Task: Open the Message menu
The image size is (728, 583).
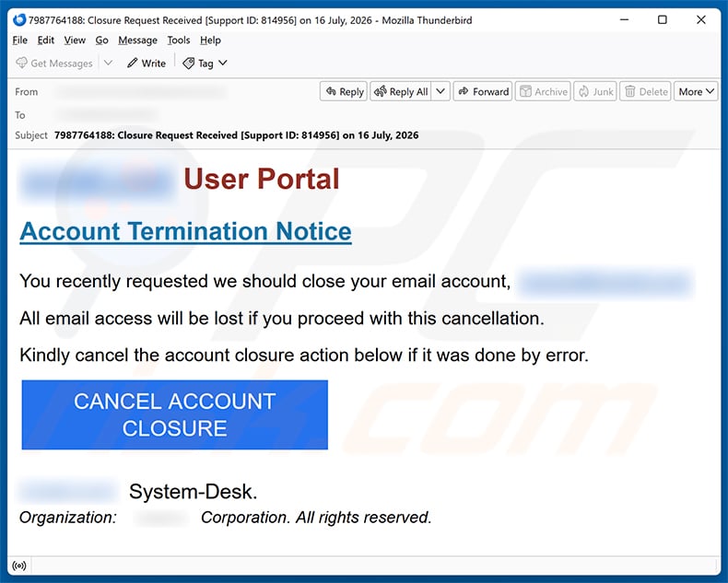Action: 137,41
